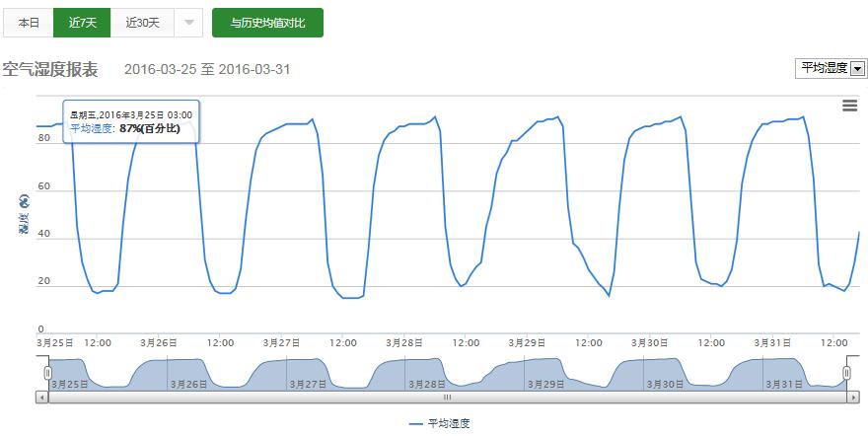Open the 平均湿度 select box
Screen dimensions: 868x436
coord(830,68)
